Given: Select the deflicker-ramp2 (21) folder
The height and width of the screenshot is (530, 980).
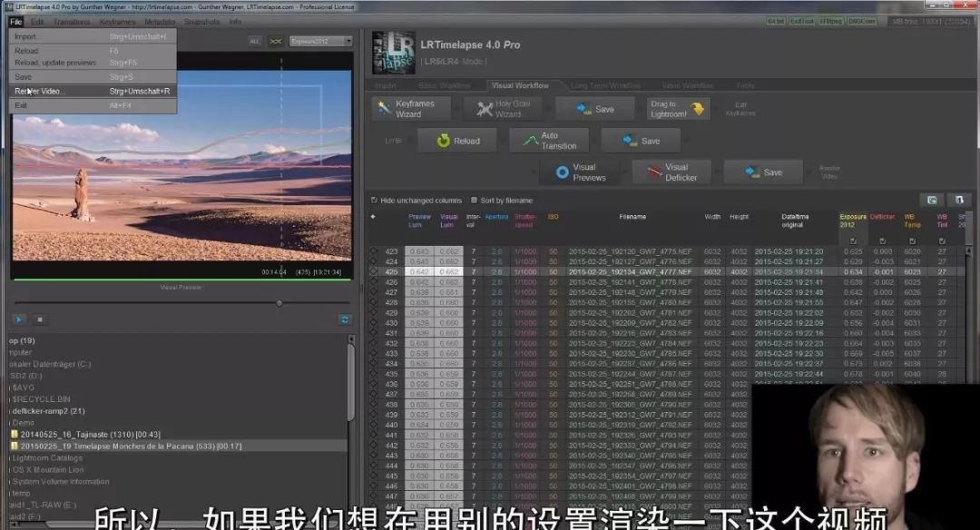Looking at the screenshot, I should pyautogui.click(x=48, y=411).
